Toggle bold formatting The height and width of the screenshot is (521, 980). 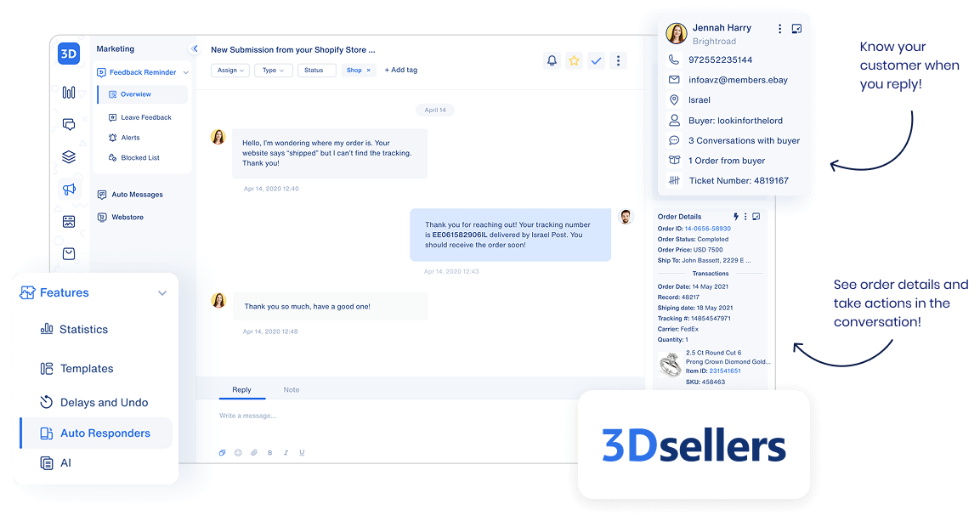click(x=270, y=453)
